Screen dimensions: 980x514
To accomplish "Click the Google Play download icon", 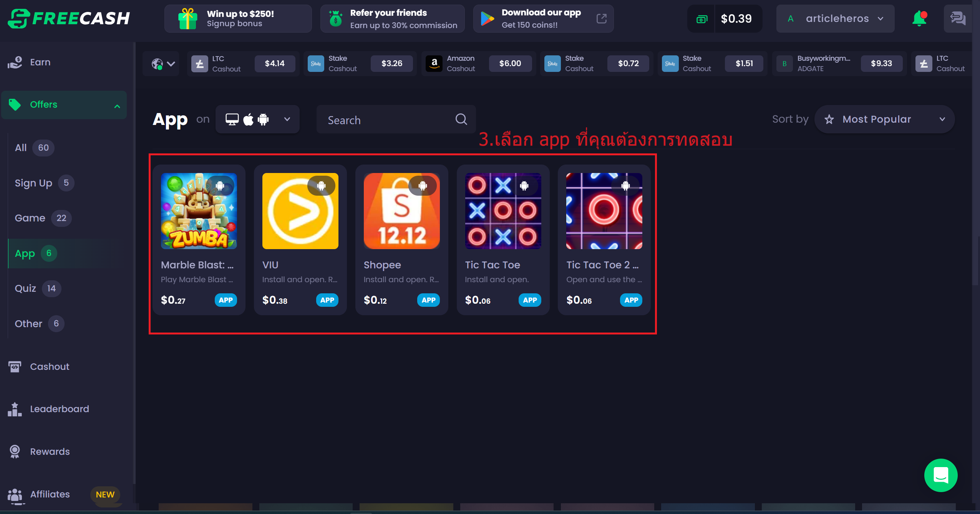I will tap(487, 18).
